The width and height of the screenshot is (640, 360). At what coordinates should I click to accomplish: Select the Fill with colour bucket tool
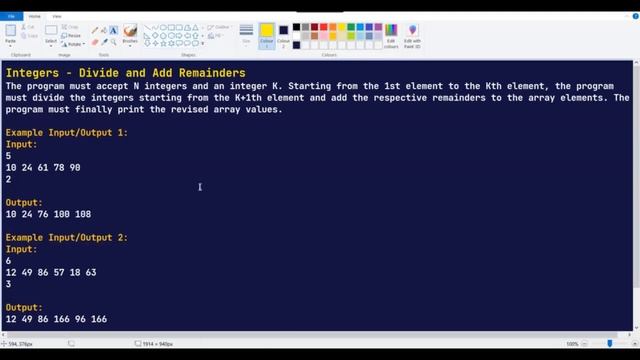(104, 31)
